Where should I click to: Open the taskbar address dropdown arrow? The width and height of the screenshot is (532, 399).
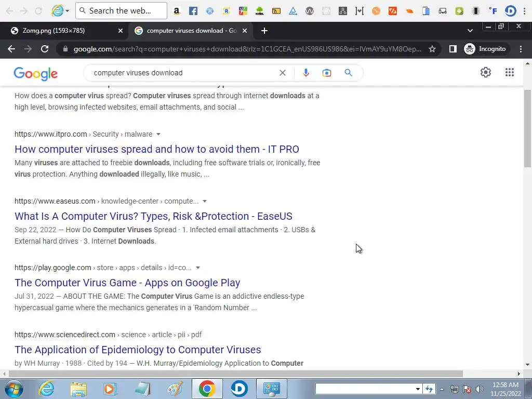point(418,389)
